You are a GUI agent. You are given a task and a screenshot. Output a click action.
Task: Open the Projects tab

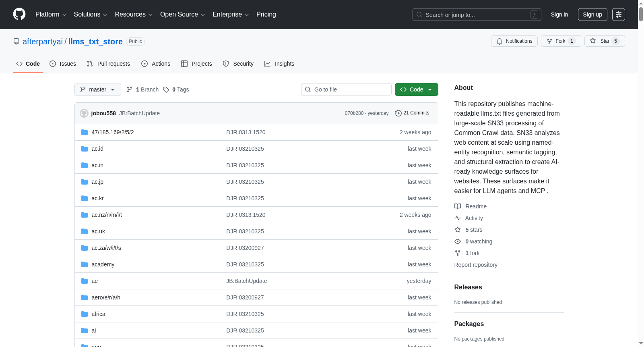[196, 64]
